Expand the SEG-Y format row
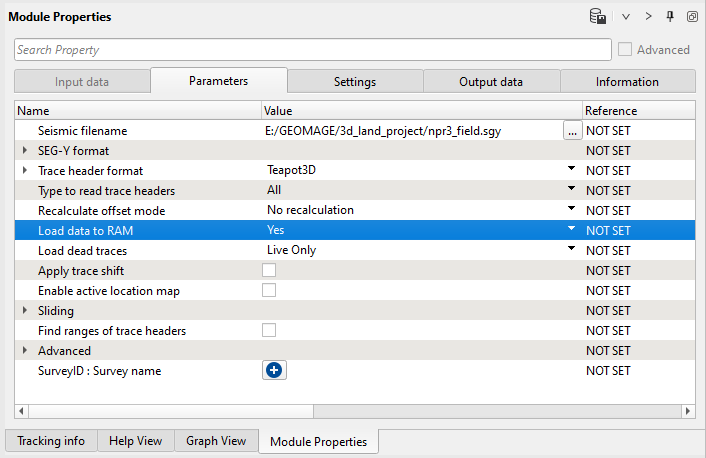The height and width of the screenshot is (458, 706). pyautogui.click(x=25, y=151)
